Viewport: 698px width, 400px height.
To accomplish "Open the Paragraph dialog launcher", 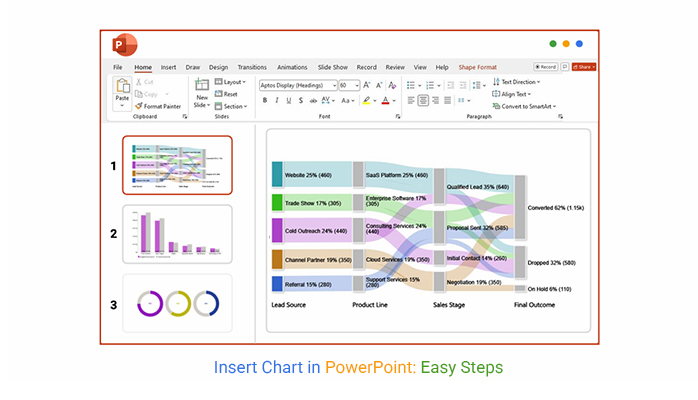I will (x=560, y=117).
